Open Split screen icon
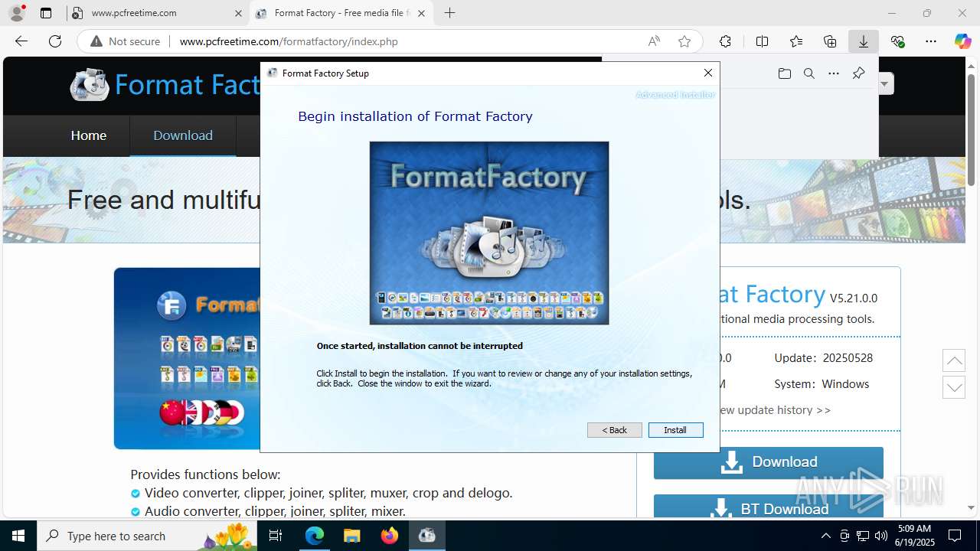This screenshot has width=980, height=551. click(x=762, y=41)
